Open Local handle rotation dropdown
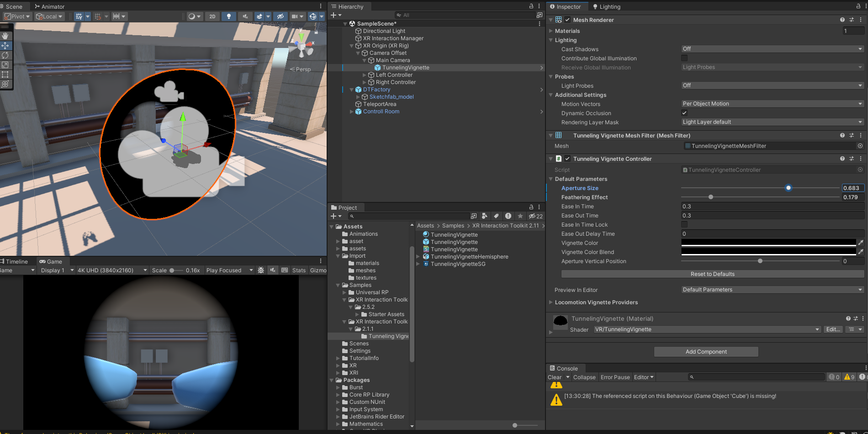Image resolution: width=868 pixels, height=434 pixels. pos(49,16)
